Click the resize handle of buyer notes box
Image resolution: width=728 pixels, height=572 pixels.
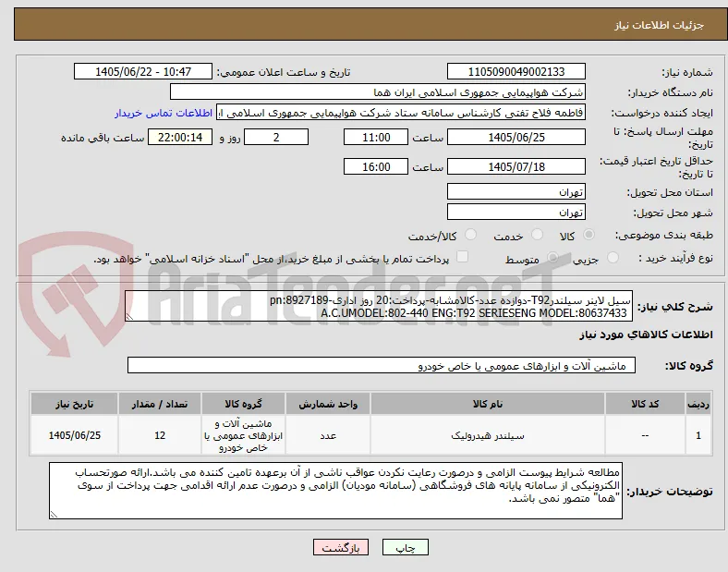click(x=54, y=514)
